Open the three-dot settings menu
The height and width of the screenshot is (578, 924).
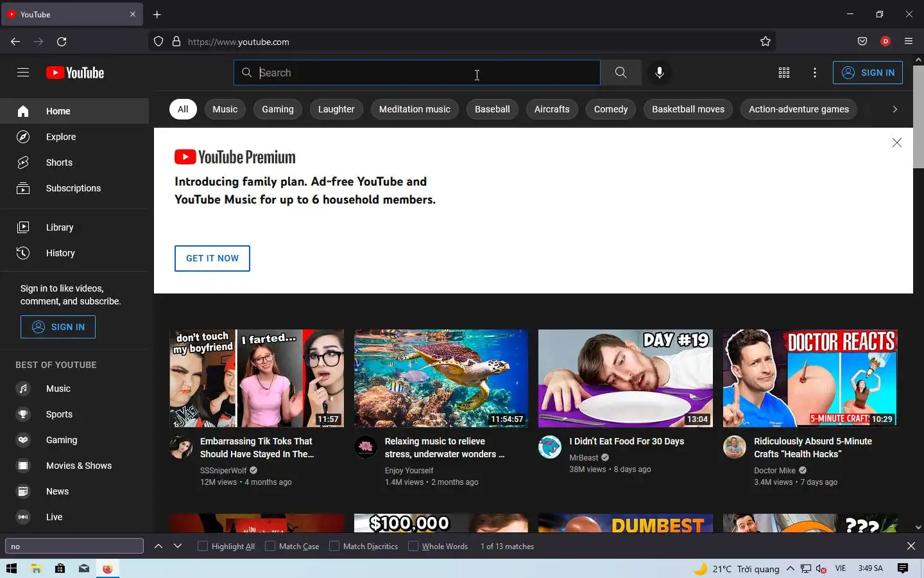pyautogui.click(x=815, y=73)
